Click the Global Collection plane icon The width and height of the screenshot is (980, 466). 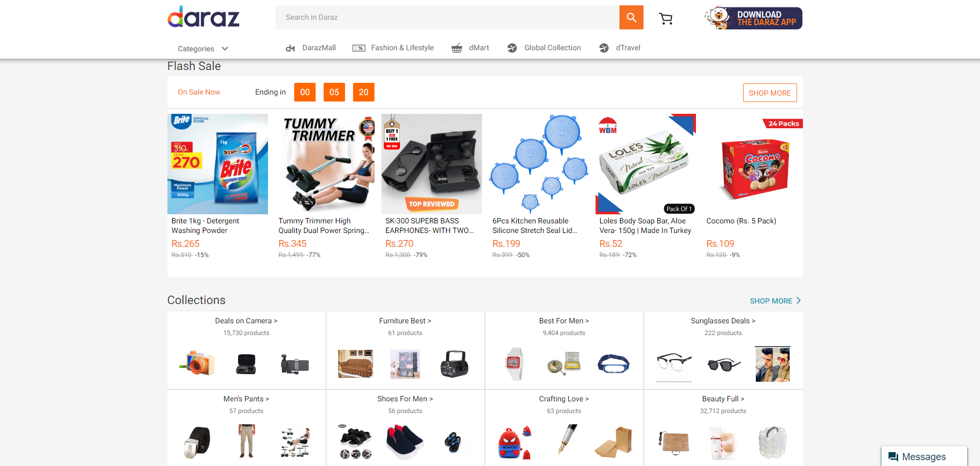tap(512, 48)
